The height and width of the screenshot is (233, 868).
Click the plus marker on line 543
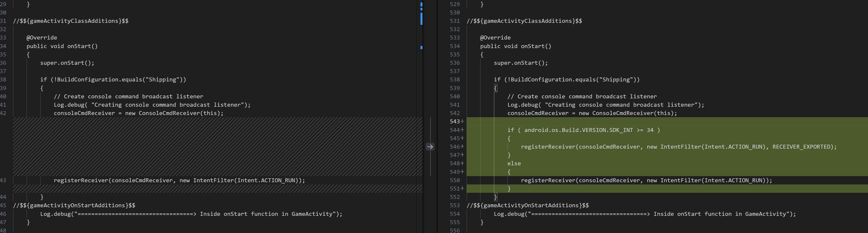(x=462, y=122)
